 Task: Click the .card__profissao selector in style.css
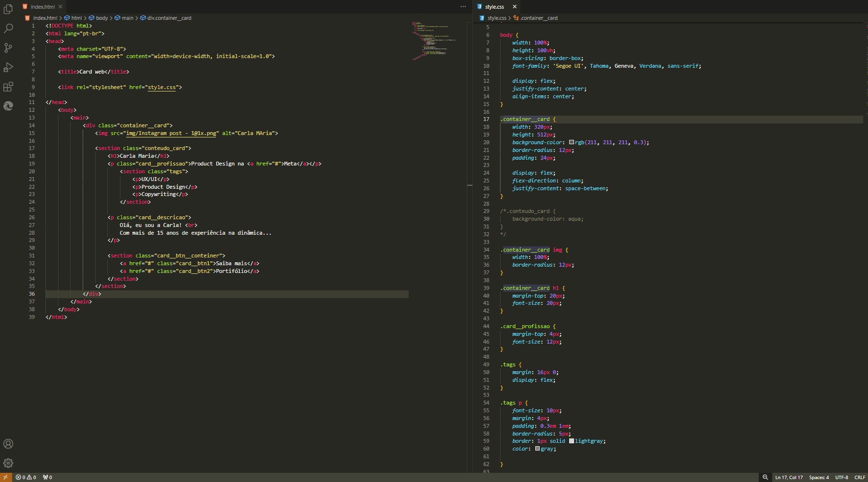click(525, 326)
